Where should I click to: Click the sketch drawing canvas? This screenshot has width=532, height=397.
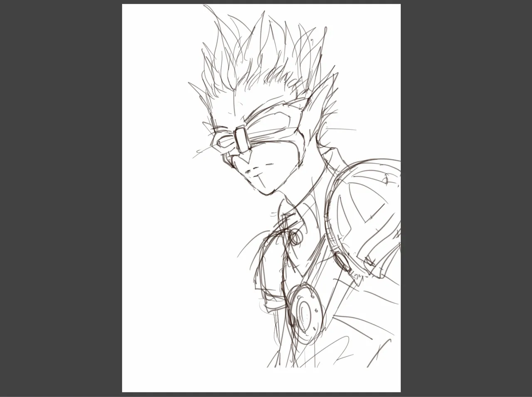coord(261,198)
